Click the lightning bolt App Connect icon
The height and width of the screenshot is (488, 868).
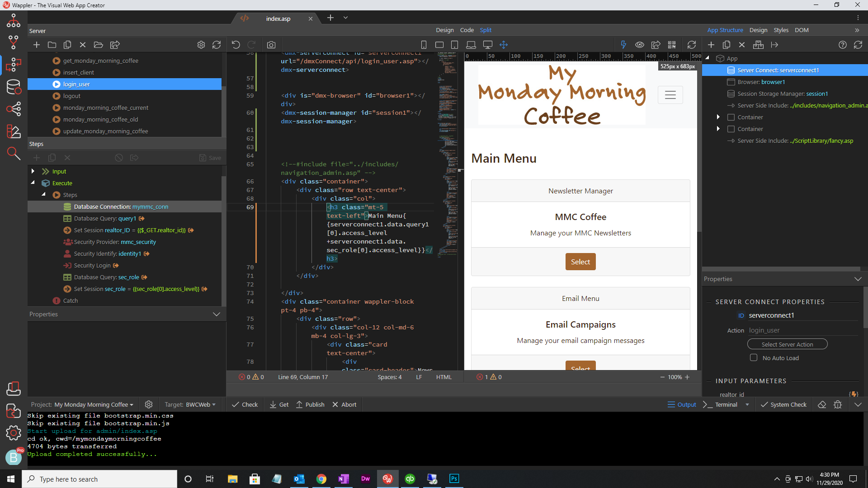(623, 45)
